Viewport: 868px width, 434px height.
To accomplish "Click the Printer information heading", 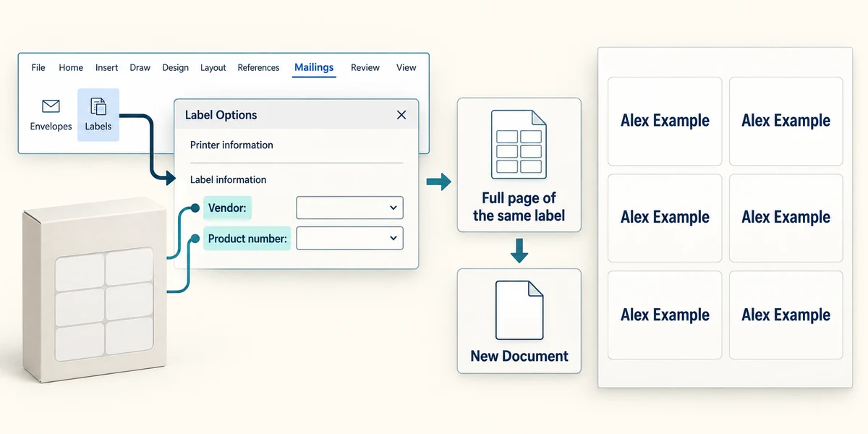I will 231,145.
